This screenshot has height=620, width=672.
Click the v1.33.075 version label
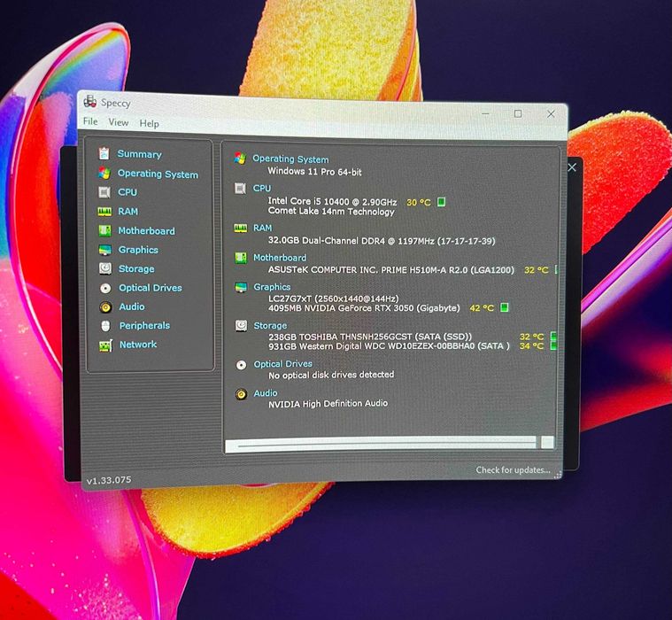[x=109, y=480]
